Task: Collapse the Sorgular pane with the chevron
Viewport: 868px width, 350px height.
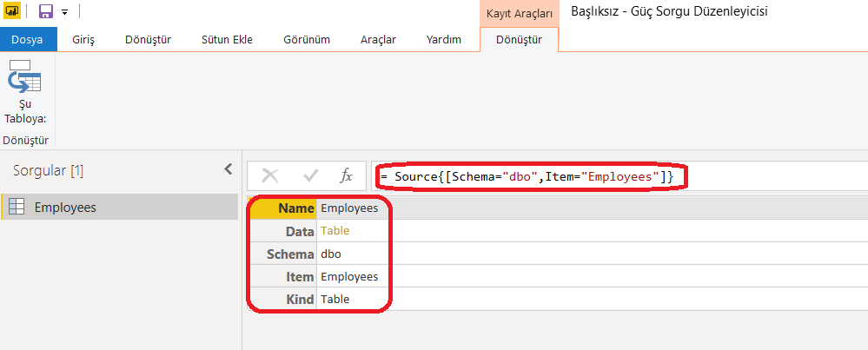Action: tap(229, 169)
